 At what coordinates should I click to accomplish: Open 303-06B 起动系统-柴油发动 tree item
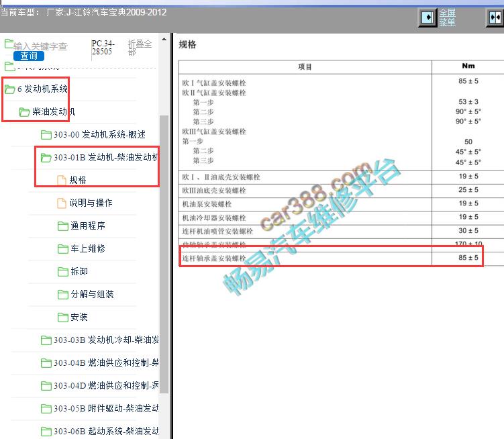click(106, 432)
